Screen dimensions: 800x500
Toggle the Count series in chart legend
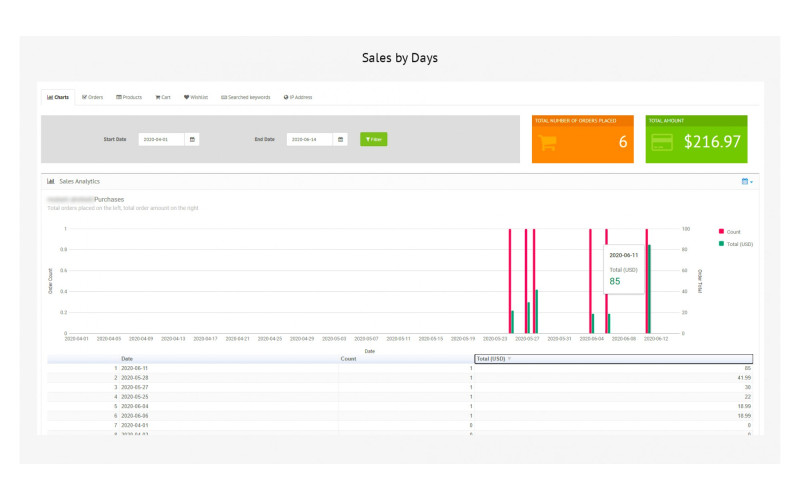coord(732,231)
